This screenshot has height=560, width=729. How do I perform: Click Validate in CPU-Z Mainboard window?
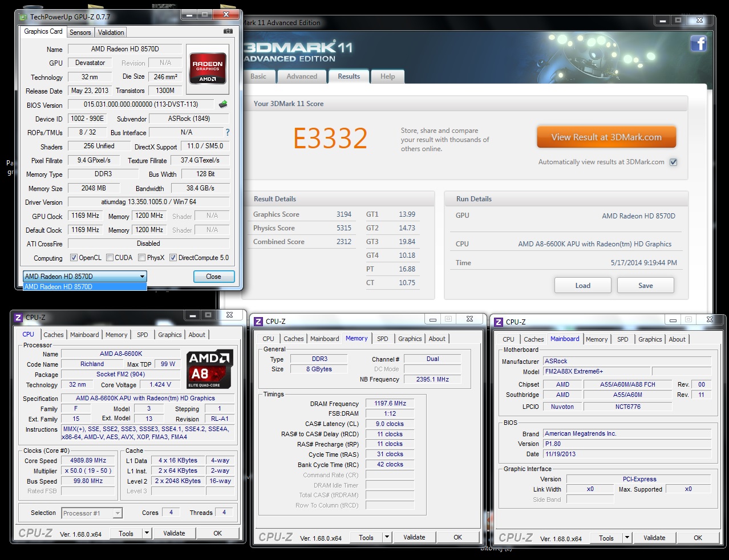(x=654, y=538)
